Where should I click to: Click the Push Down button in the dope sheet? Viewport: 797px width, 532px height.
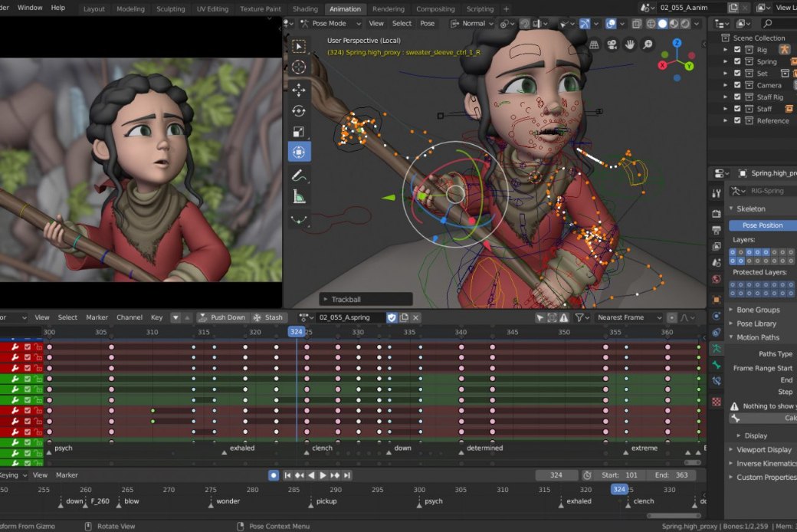pyautogui.click(x=223, y=317)
